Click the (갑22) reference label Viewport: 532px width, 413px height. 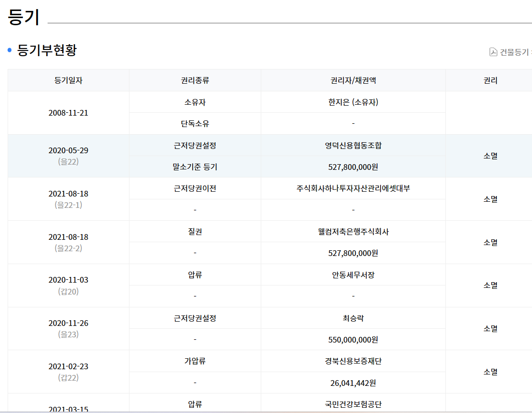(x=68, y=377)
